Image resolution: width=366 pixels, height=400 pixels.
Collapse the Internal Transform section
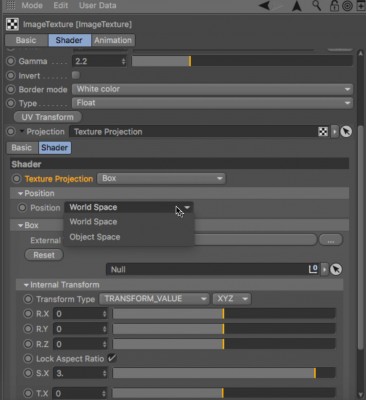coord(26,285)
